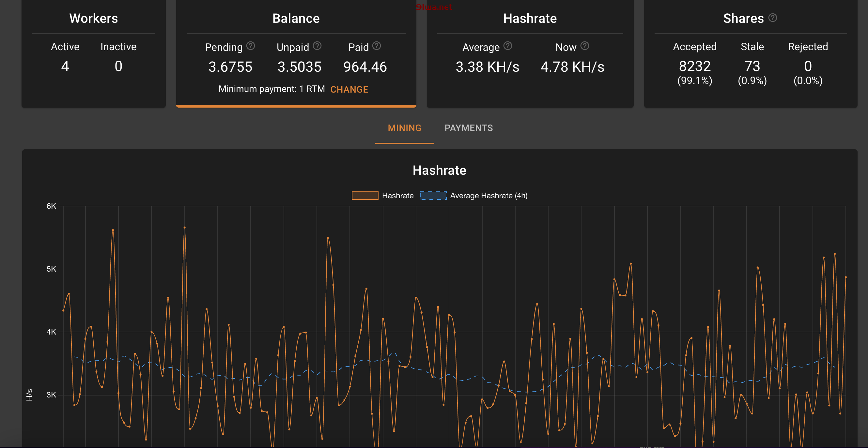Toggle the Hashrate legend swatch
The width and height of the screenshot is (868, 448).
365,196
